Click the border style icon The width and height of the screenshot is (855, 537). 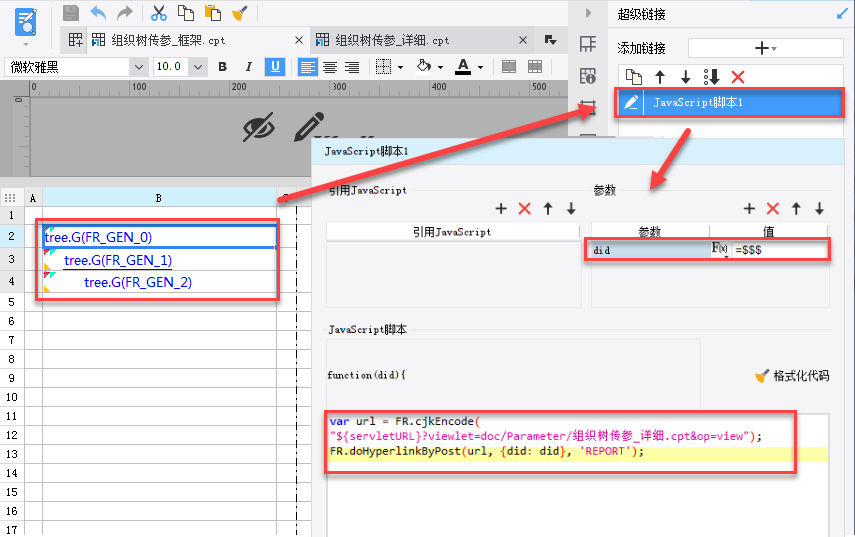[x=384, y=67]
